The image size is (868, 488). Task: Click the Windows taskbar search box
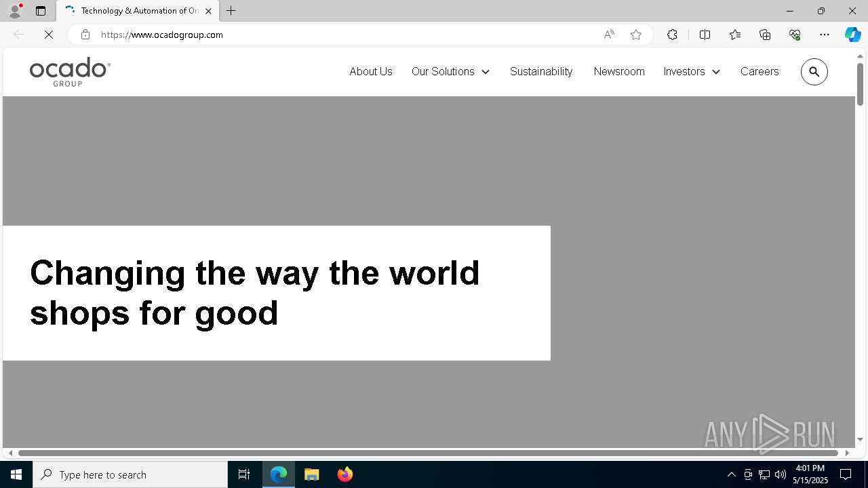pos(130,474)
